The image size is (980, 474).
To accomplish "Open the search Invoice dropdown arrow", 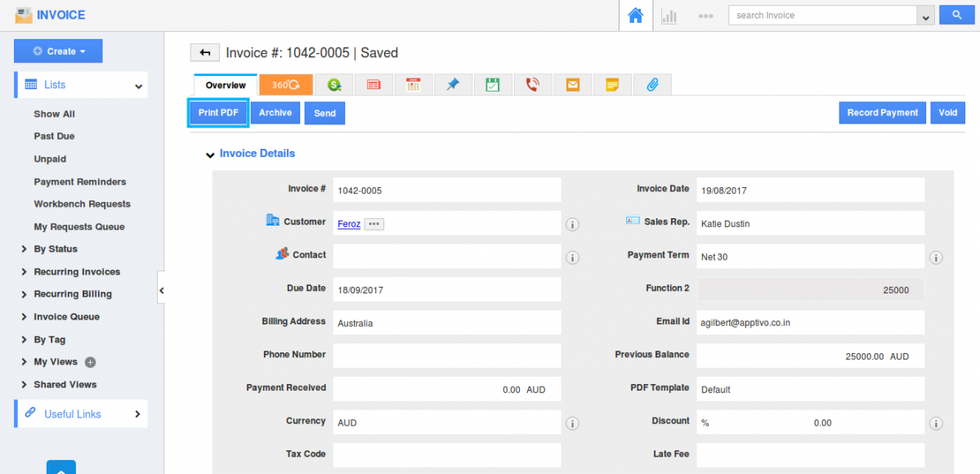I will (x=925, y=16).
